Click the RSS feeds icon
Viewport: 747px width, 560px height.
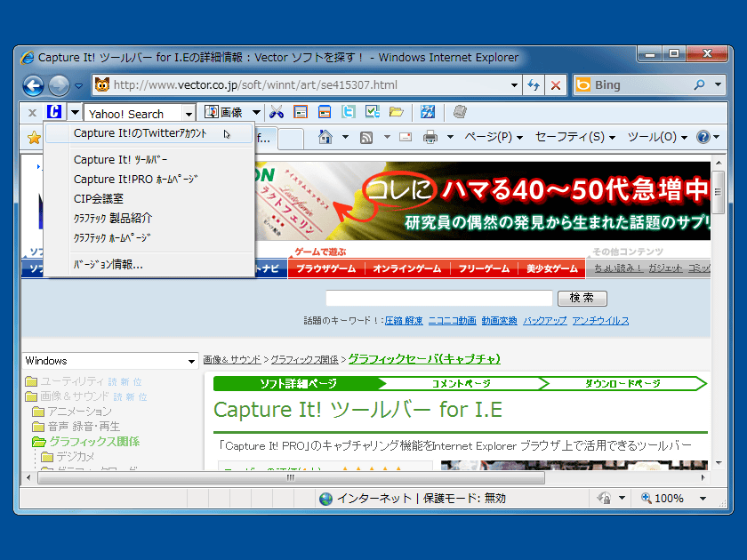(366, 138)
